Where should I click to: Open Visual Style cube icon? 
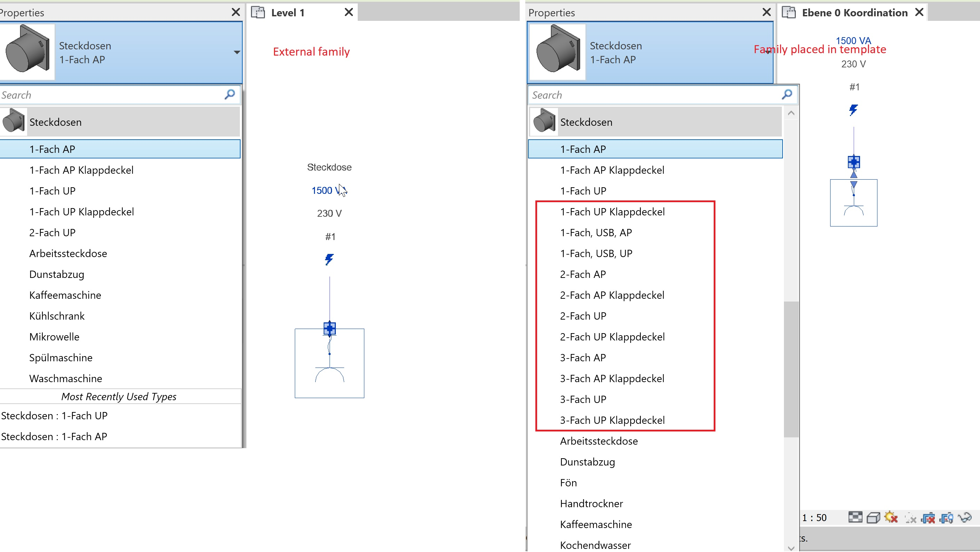[x=873, y=517]
